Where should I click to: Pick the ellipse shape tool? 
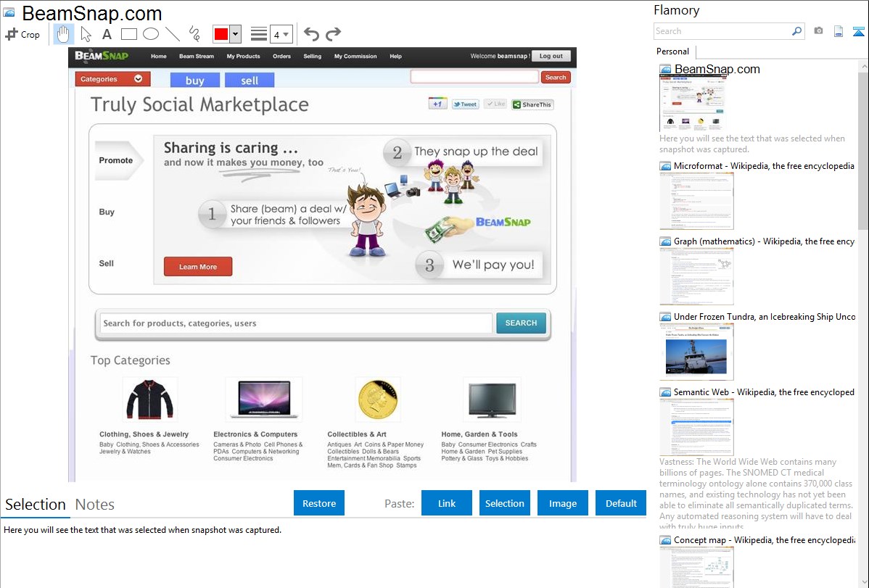pyautogui.click(x=151, y=34)
